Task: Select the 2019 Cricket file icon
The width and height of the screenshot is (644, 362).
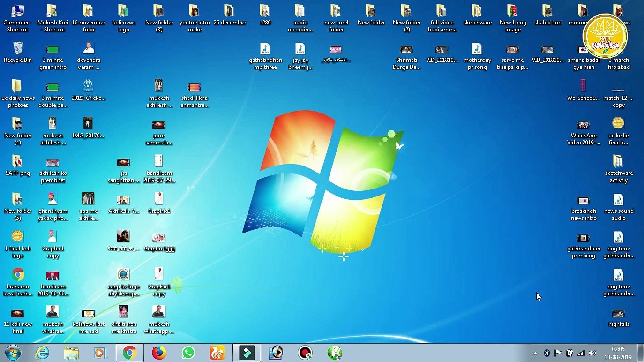Action: 89,90
